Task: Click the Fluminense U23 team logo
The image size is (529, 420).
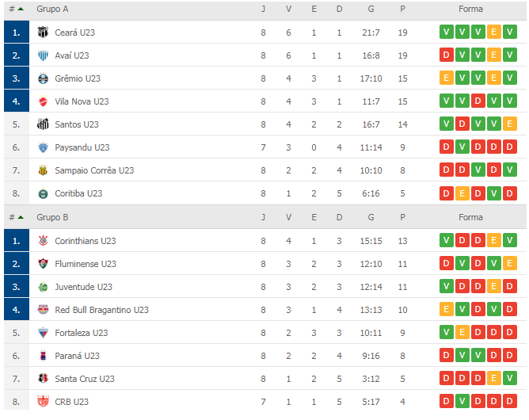Action: pyautogui.click(x=43, y=264)
